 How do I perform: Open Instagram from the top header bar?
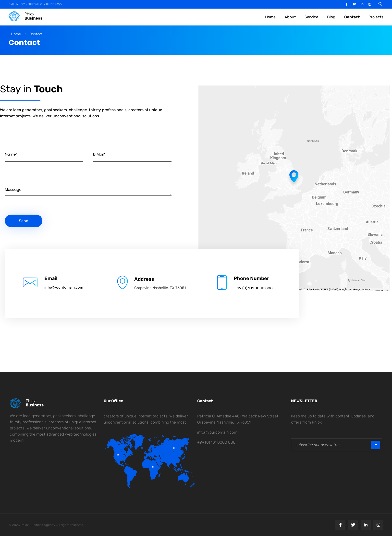tap(369, 4)
